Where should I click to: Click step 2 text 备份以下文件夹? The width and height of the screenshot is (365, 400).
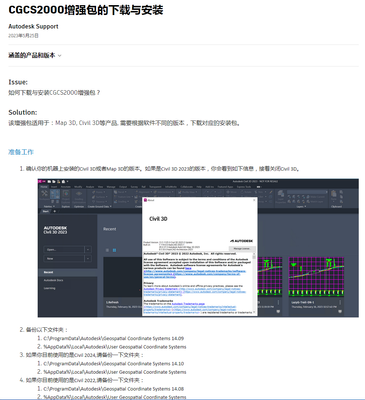coord(47,330)
